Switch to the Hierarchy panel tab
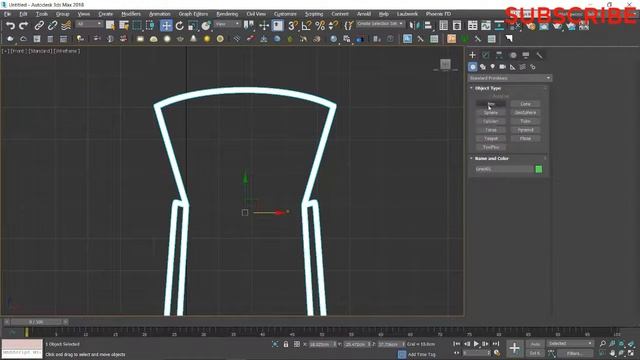 499,55
